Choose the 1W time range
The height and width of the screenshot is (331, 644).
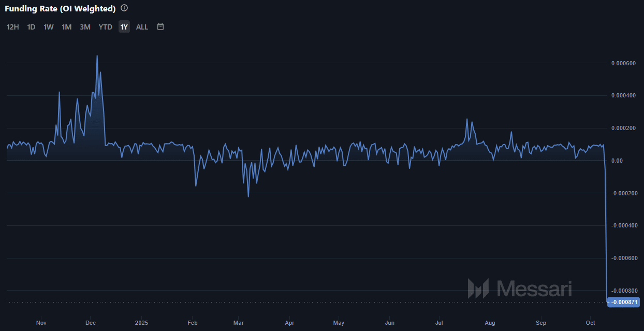click(x=48, y=27)
